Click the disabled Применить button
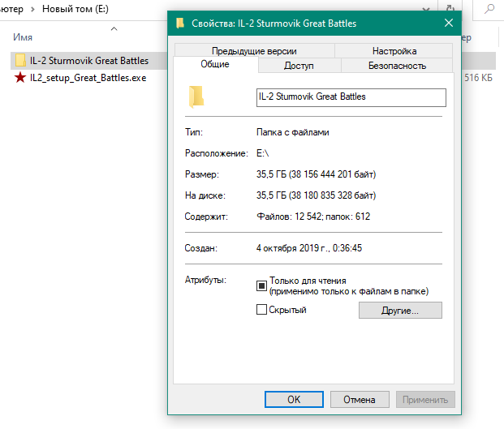Image resolution: width=504 pixels, height=429 pixels. (425, 400)
